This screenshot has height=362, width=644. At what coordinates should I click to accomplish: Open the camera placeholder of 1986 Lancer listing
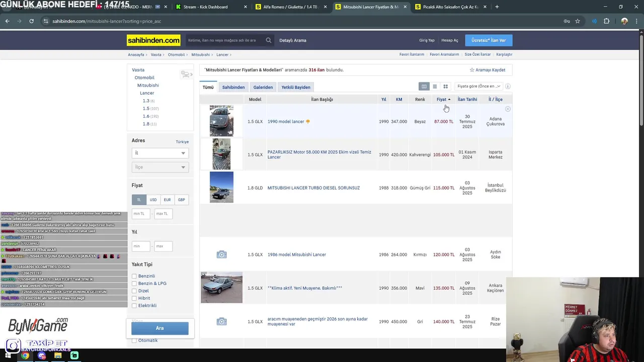click(x=221, y=254)
